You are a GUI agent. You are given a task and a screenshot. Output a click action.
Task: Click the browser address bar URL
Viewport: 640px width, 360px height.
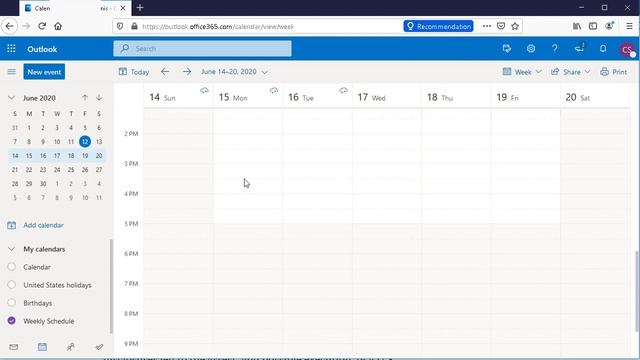click(218, 26)
